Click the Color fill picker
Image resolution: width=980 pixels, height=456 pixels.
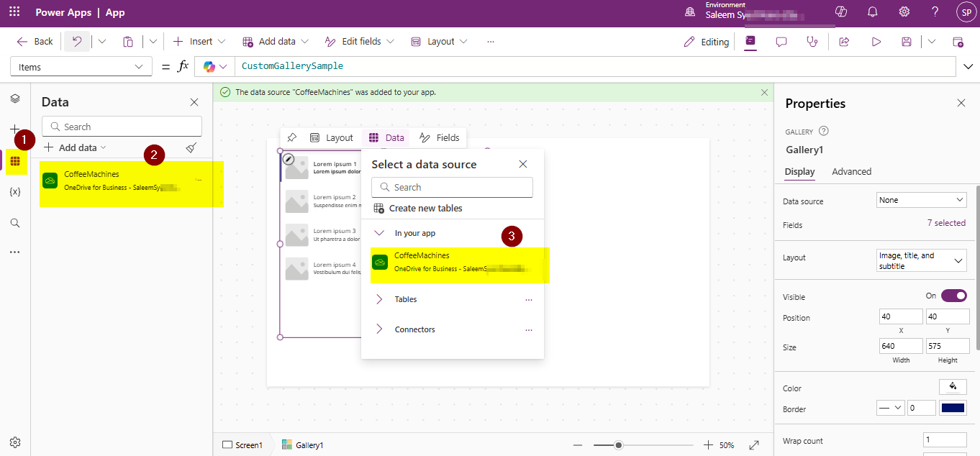[x=953, y=387]
